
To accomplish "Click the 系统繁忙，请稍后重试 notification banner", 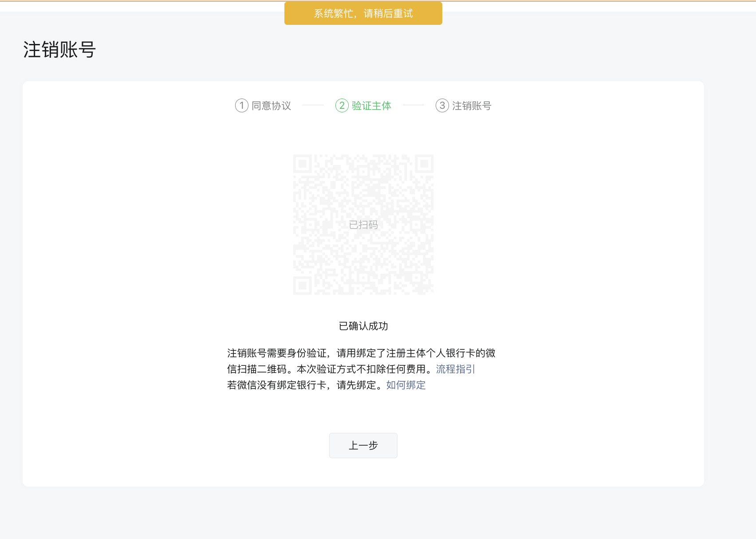I will tap(363, 13).
